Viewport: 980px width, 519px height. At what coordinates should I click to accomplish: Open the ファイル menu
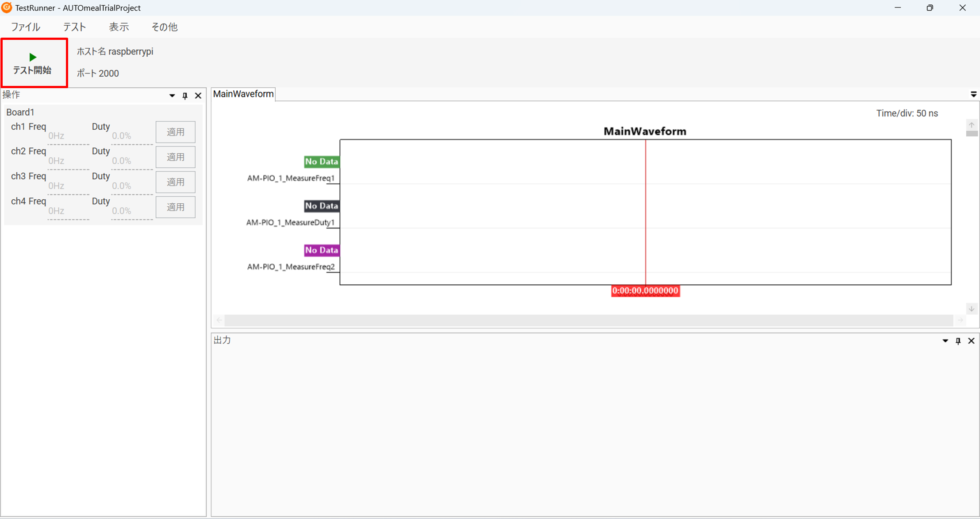pyautogui.click(x=26, y=27)
